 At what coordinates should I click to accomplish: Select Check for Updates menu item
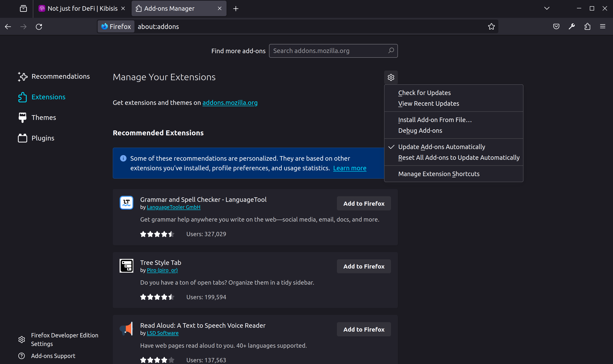(x=424, y=92)
